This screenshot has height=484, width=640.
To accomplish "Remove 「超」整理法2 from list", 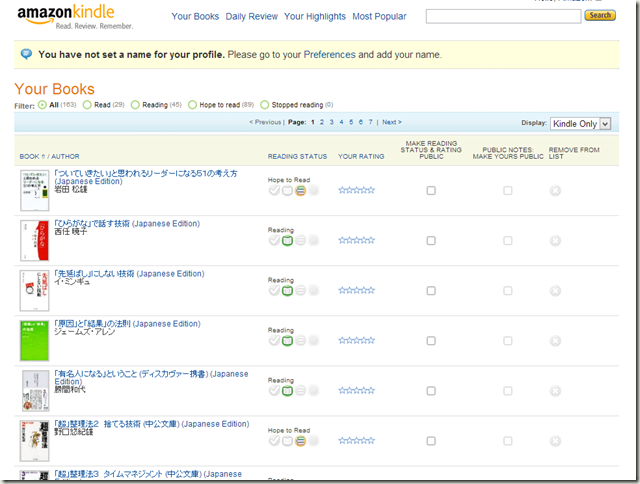I will (x=555, y=441).
